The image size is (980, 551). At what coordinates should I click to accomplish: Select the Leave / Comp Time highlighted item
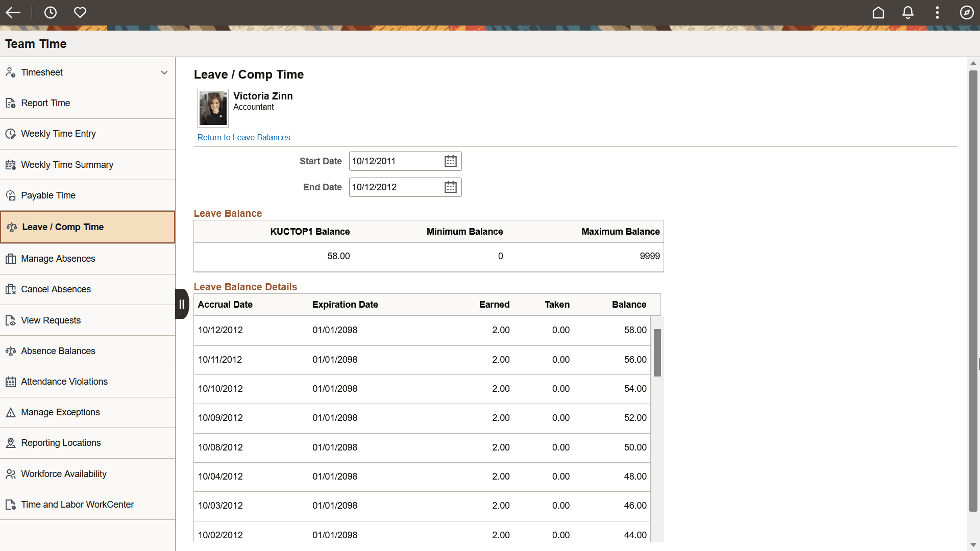(63, 227)
